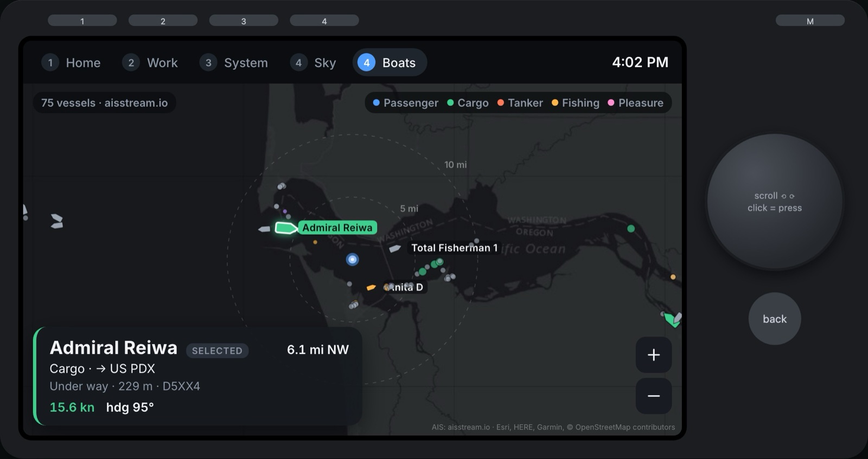Click the 75 vessels aisstream.io badge
Image resolution: width=868 pixels, height=459 pixels.
(105, 103)
